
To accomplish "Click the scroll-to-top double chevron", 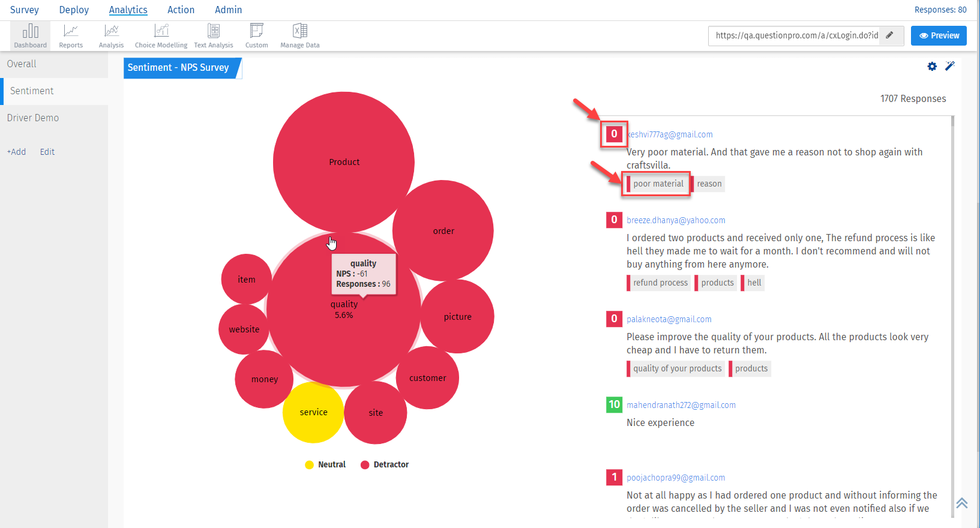I will tap(962, 503).
